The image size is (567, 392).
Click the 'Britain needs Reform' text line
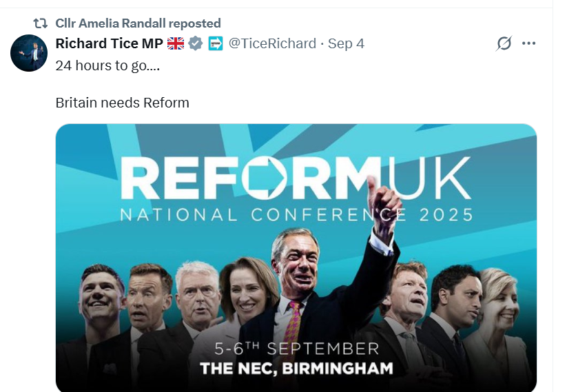122,103
